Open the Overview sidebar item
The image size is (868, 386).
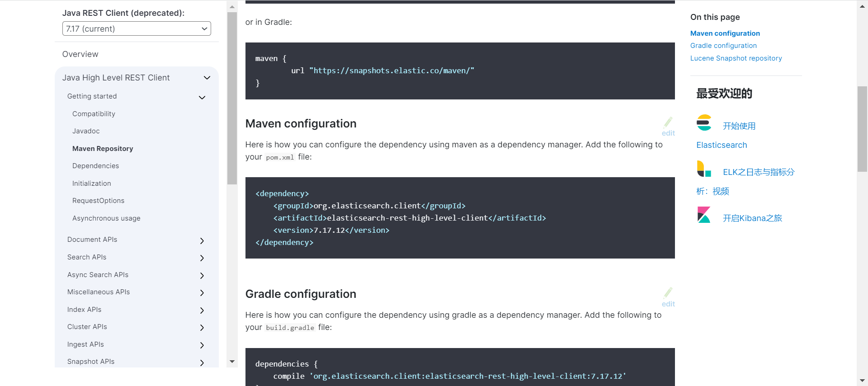pos(80,54)
